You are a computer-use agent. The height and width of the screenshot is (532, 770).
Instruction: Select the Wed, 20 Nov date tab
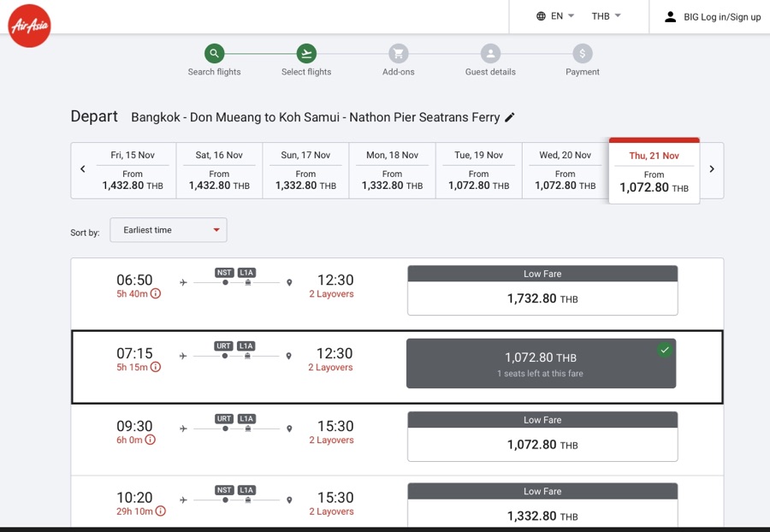point(566,170)
